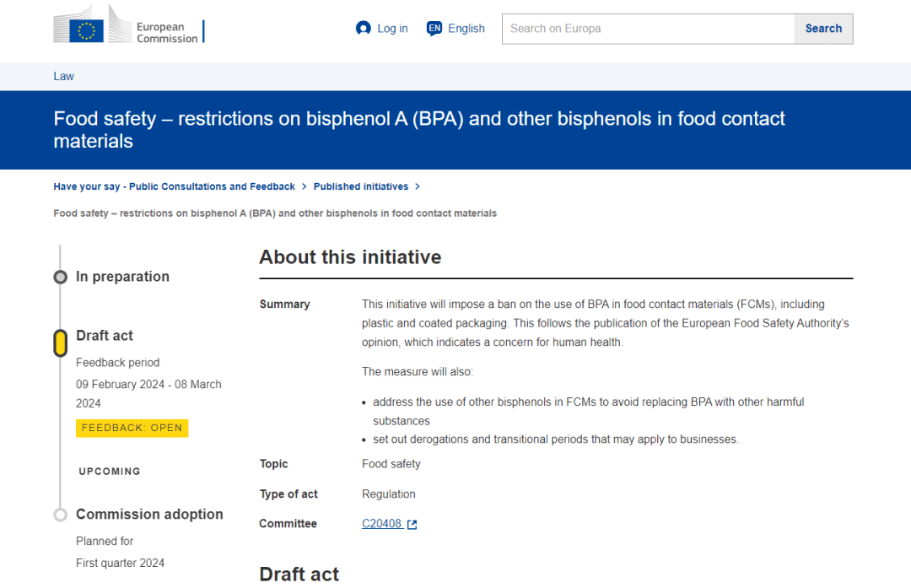This screenshot has height=588, width=911.
Task: Open Have your say breadcrumb link
Action: pos(174,186)
